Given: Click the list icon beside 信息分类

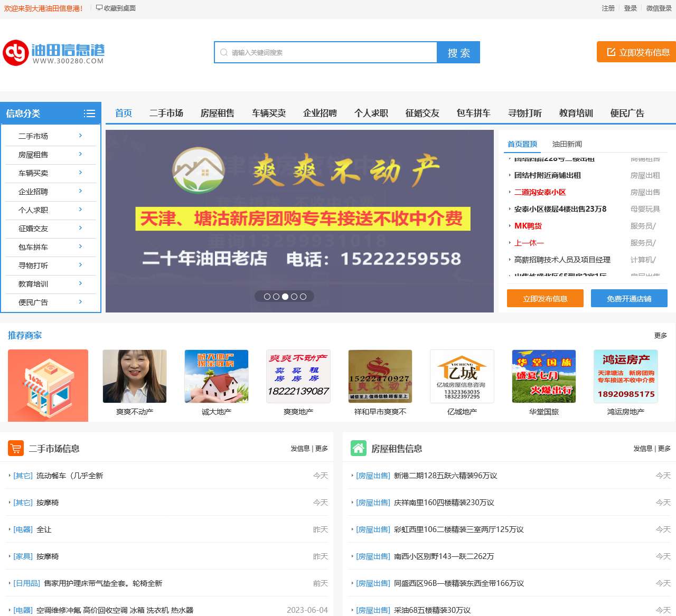Looking at the screenshot, I should [x=90, y=113].
